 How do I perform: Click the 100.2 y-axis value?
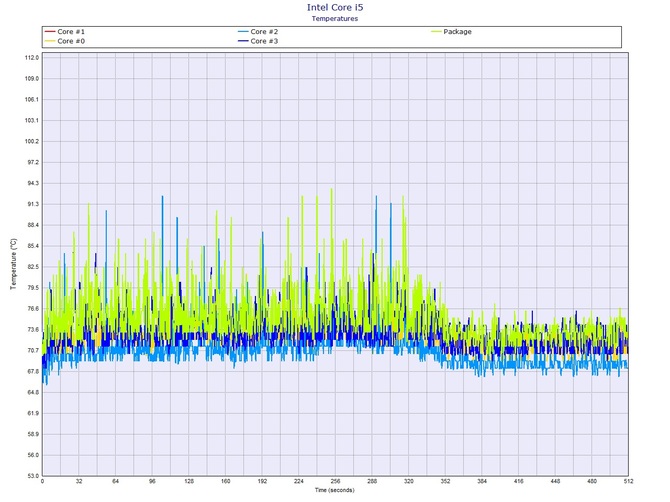(x=32, y=141)
